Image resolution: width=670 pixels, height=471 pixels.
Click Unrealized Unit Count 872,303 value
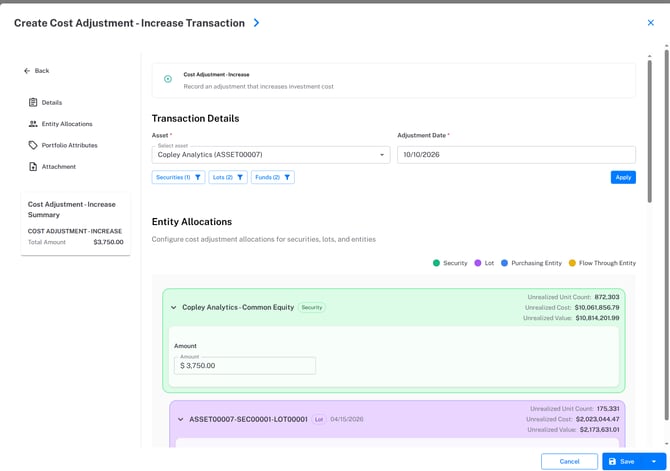click(607, 297)
